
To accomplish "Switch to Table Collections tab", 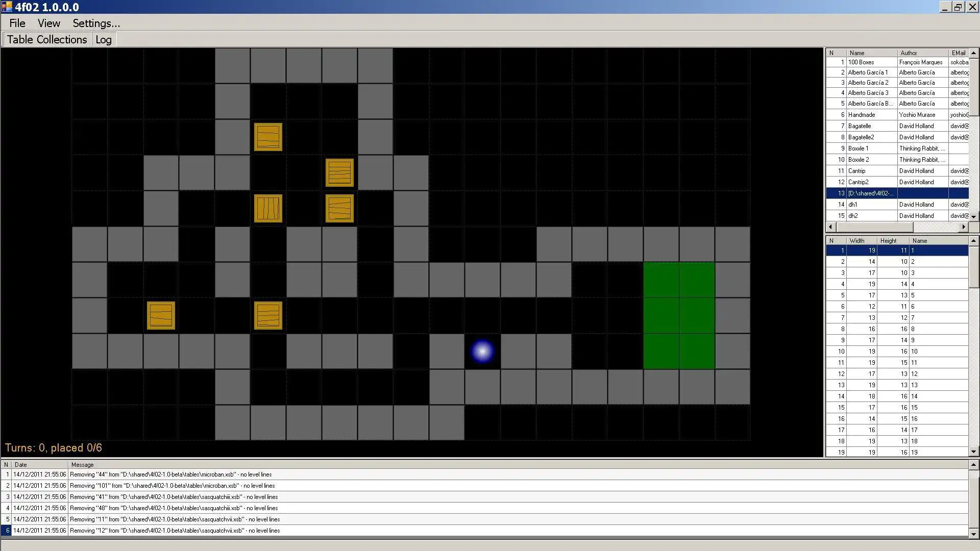I will pyautogui.click(x=46, y=39).
